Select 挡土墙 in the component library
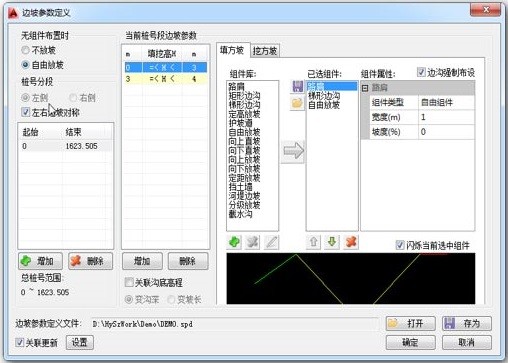The image size is (508, 363). click(x=240, y=187)
